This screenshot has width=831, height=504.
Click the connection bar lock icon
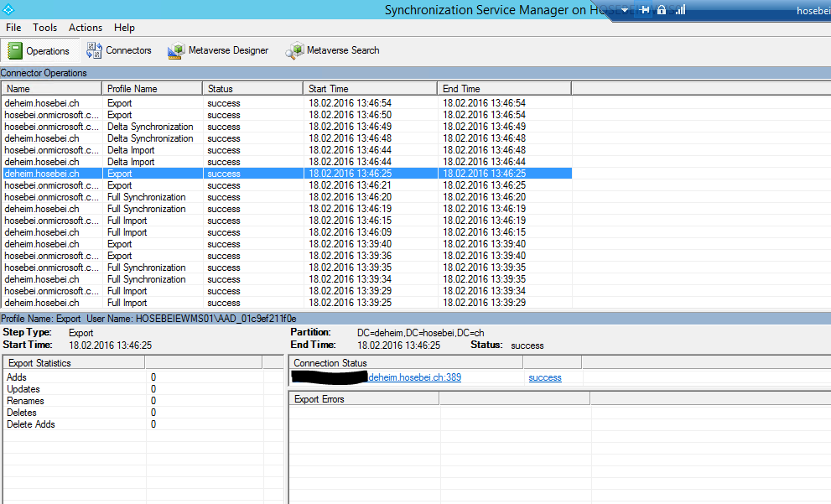click(x=662, y=9)
